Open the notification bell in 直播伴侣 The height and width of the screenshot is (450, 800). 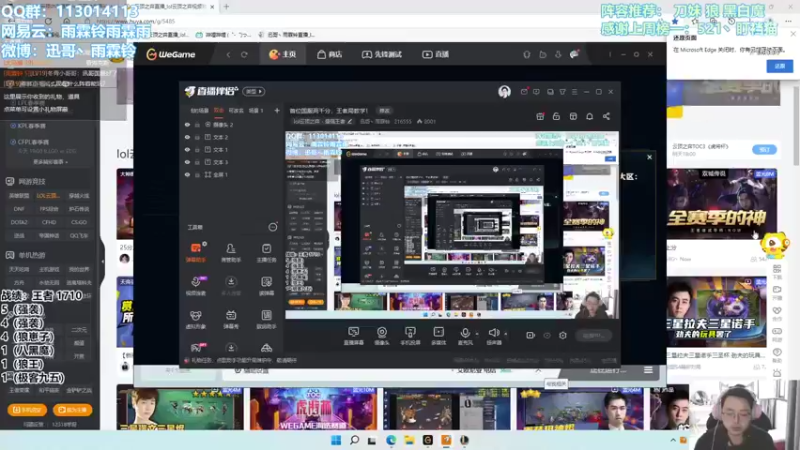[x=589, y=116]
